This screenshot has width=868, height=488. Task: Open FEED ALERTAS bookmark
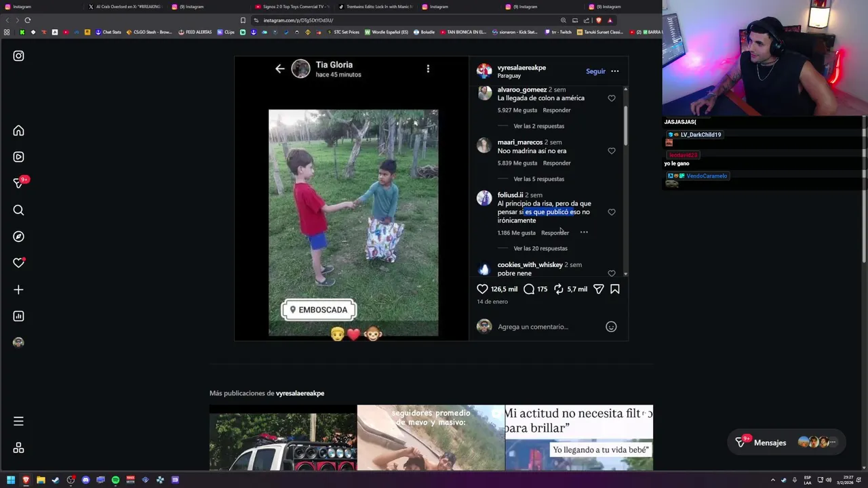tap(195, 32)
